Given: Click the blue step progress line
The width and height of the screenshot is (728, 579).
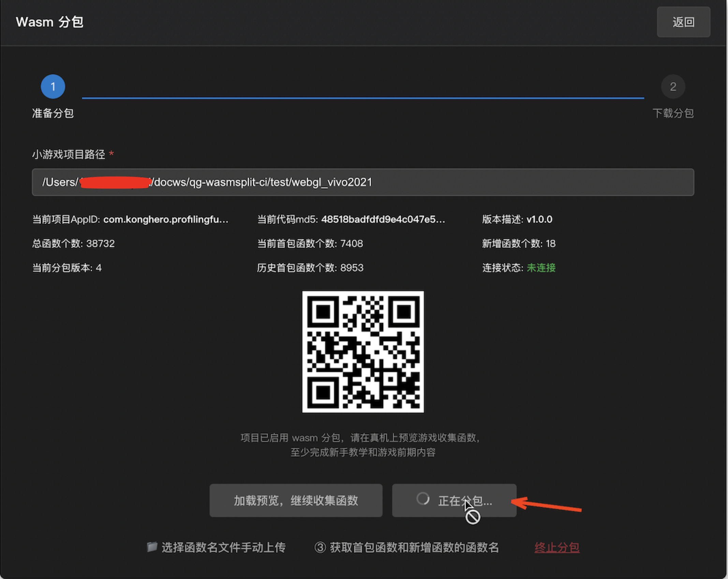Looking at the screenshot, I should (x=363, y=98).
